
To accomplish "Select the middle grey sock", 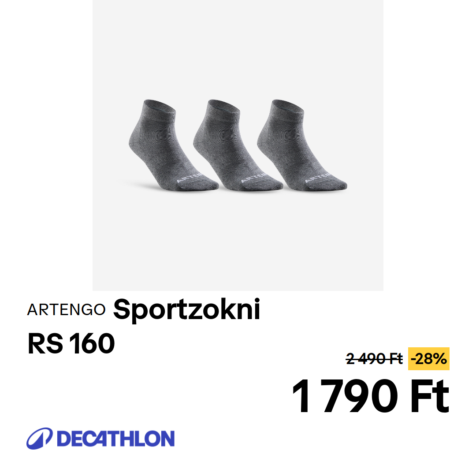I will pos(238,145).
